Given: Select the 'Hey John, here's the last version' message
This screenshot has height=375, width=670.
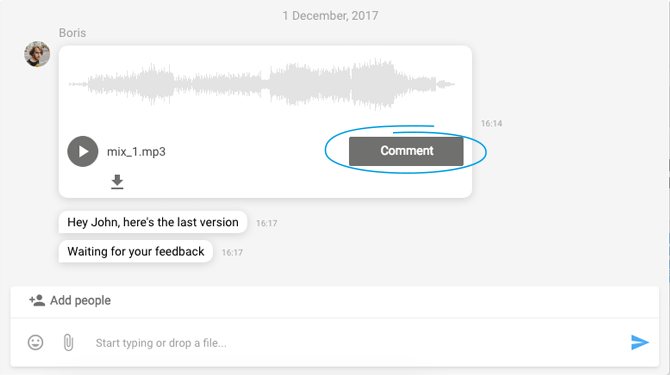Looking at the screenshot, I should (x=153, y=222).
